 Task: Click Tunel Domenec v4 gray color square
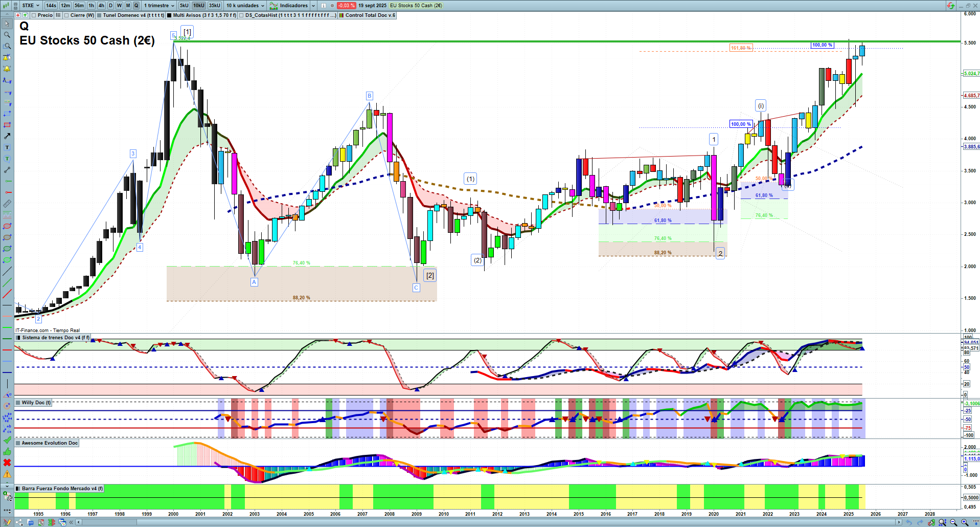99,15
